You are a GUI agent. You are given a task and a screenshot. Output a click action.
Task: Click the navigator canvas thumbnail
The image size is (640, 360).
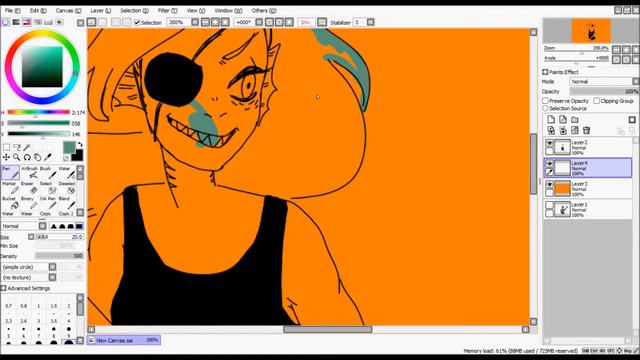point(591,31)
